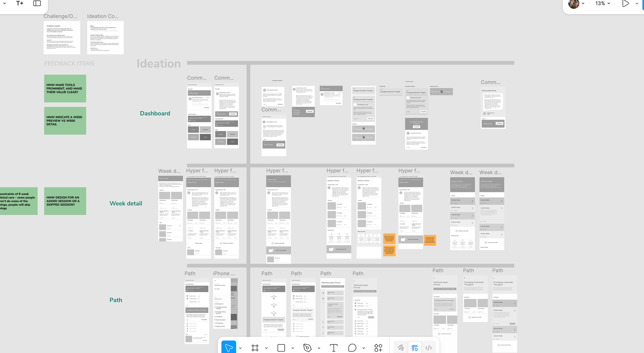Click the Dashboard section label

pos(155,113)
